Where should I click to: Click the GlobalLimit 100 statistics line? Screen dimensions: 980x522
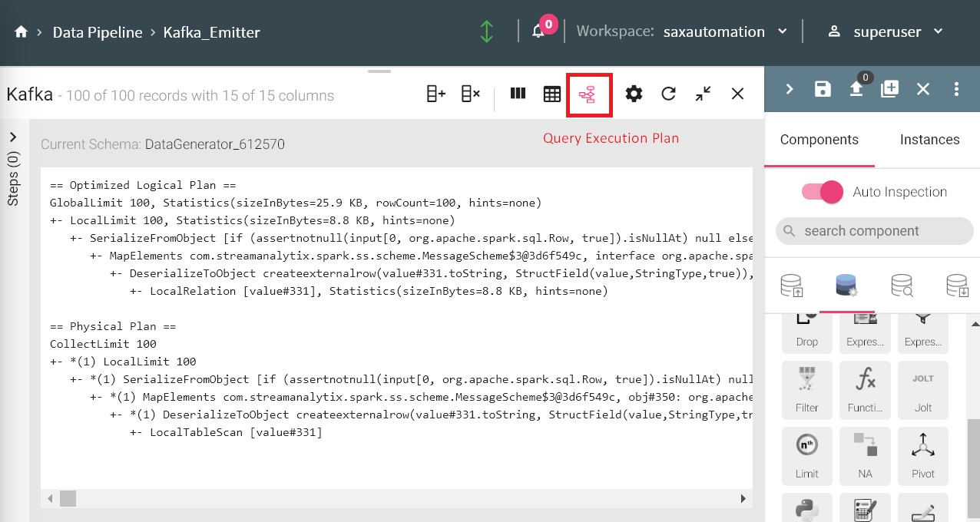tap(296, 203)
